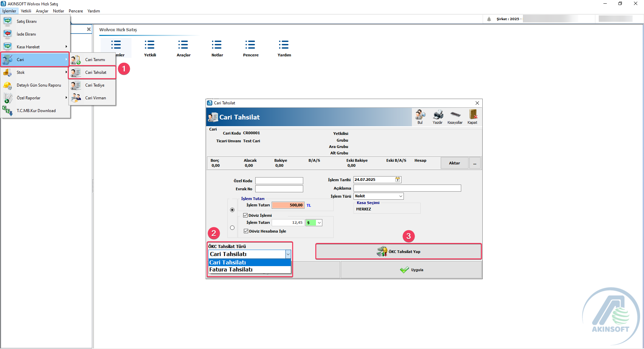Uncheck the Döviz İşlemi checkbox
Image resolution: width=644 pixels, height=349 pixels.
coord(246,215)
